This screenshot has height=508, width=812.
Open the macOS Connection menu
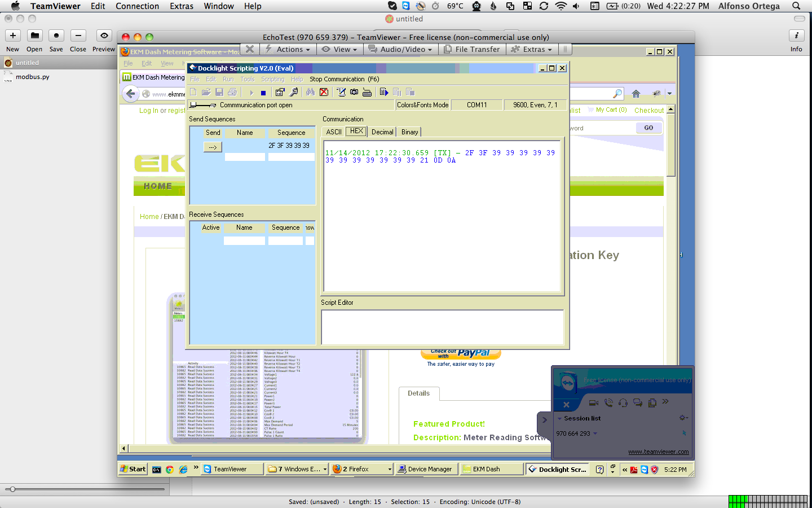(138, 6)
